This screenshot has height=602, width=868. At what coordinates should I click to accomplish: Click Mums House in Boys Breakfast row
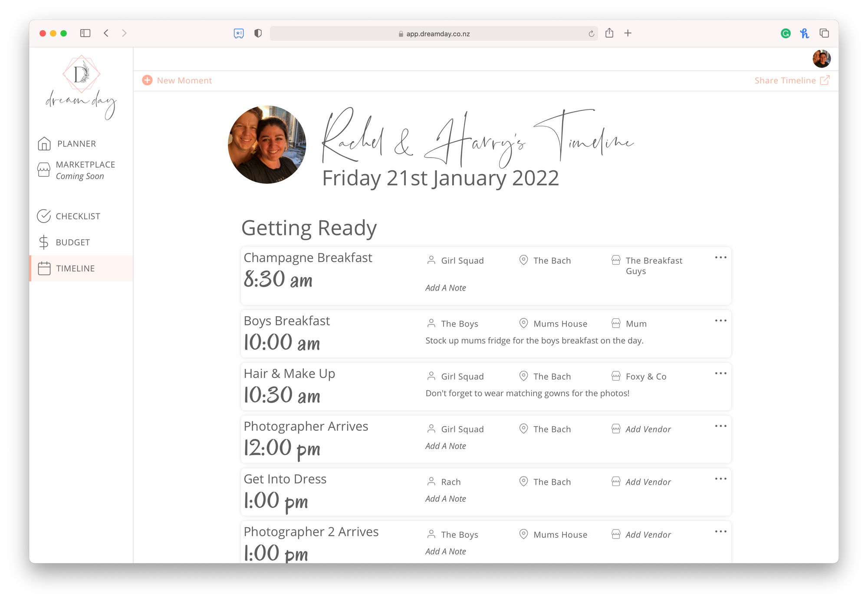point(560,324)
